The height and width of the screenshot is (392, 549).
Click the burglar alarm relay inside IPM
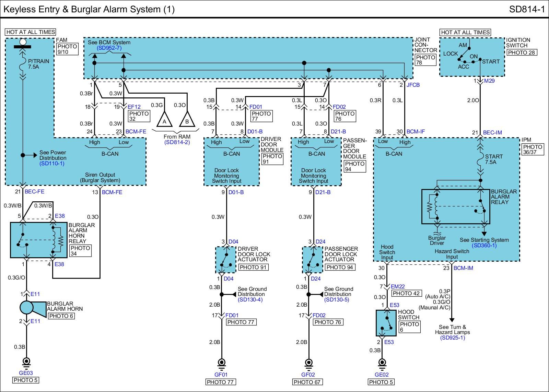pos(455,206)
